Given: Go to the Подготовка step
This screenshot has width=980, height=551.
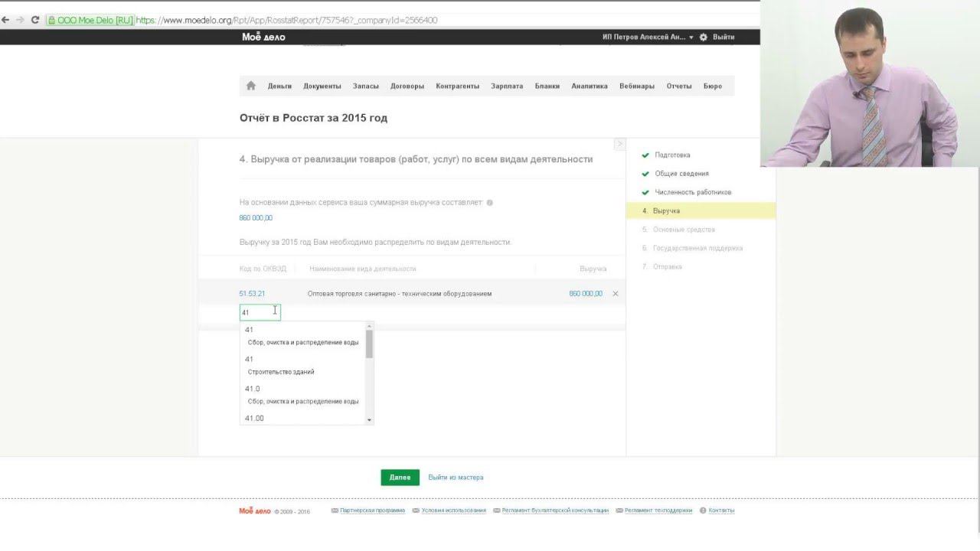Looking at the screenshot, I should click(x=672, y=155).
